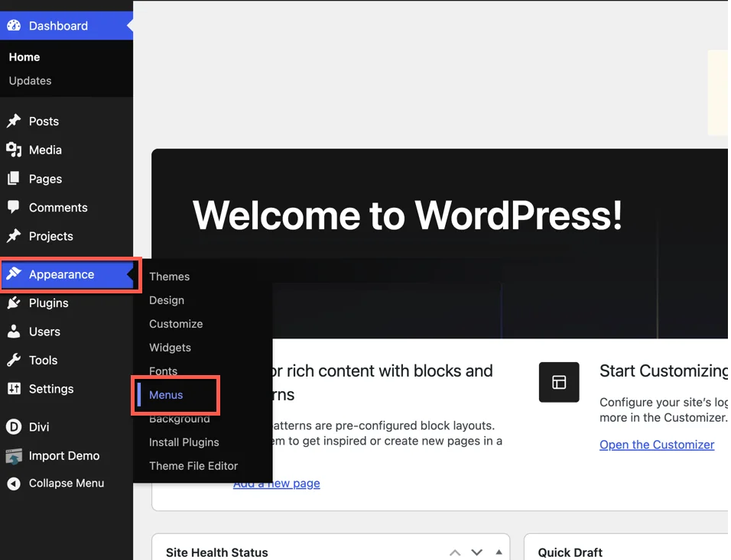Click the Collapse Menu arrow icon
731x560 pixels.
(14, 484)
